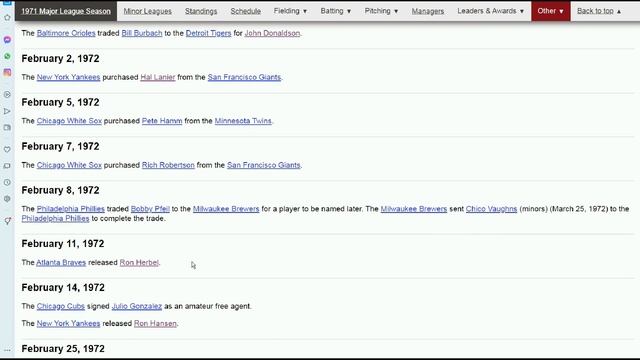Open the Managers nav item
This screenshot has height=360, width=640.
[427, 11]
